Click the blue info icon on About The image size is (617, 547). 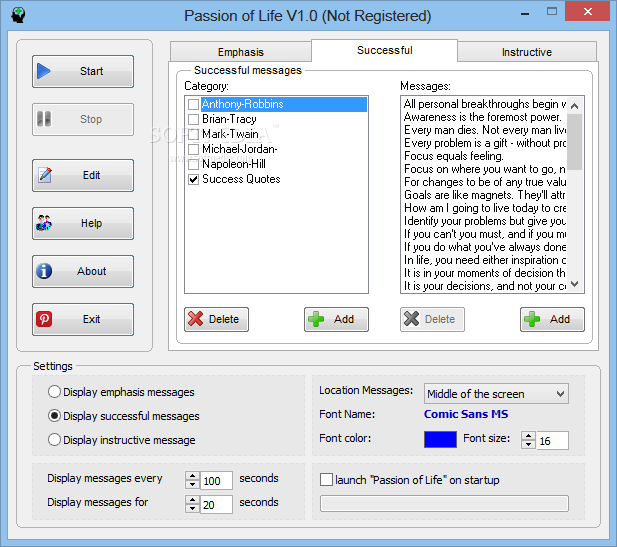(44, 271)
